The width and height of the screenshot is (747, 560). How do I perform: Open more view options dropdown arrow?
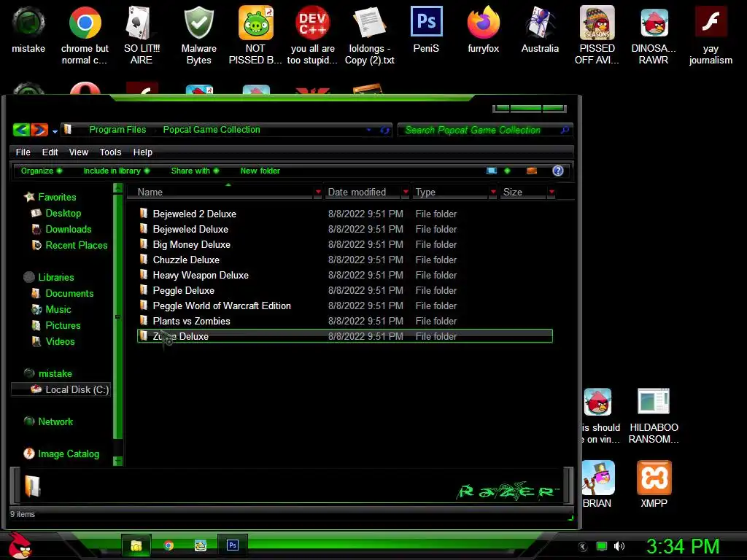click(507, 171)
